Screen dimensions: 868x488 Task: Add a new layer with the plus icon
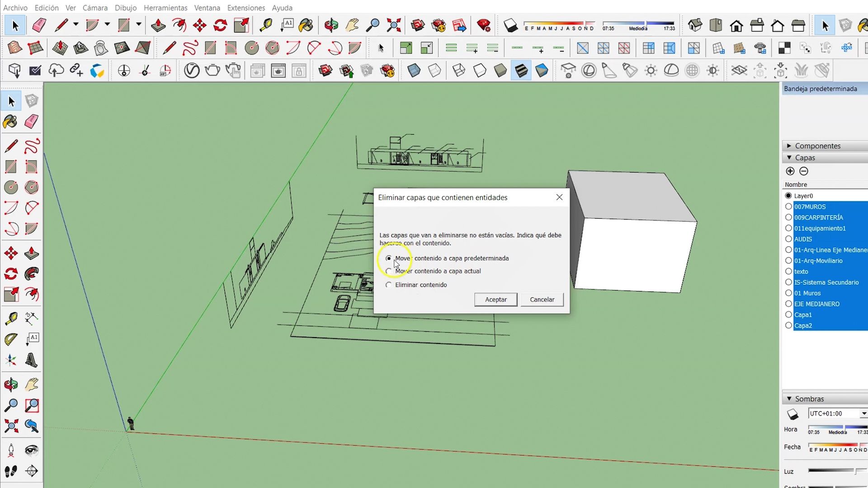coord(791,171)
